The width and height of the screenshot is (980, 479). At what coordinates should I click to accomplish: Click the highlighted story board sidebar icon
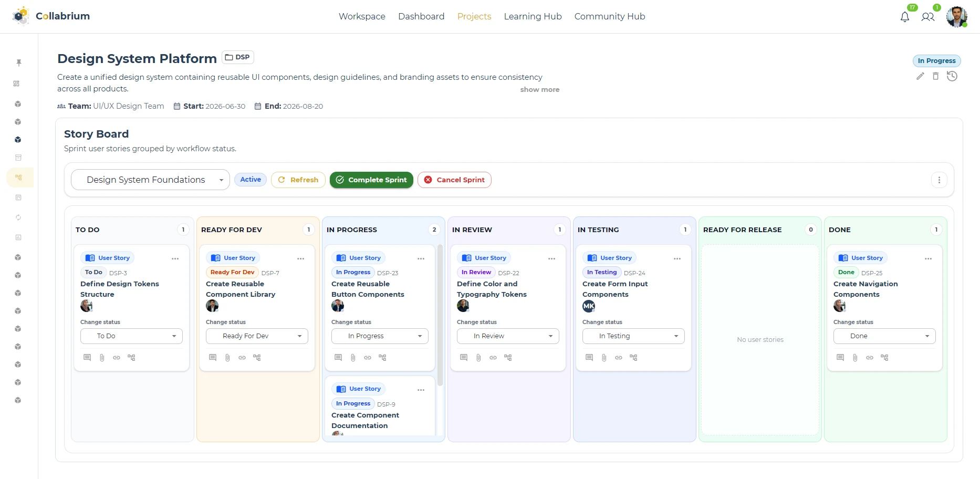coord(19,178)
